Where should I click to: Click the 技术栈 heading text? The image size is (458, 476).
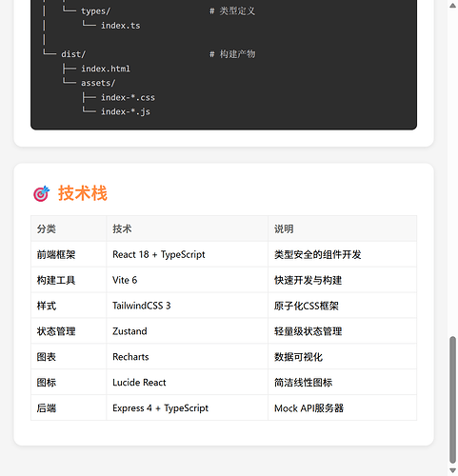coord(83,193)
